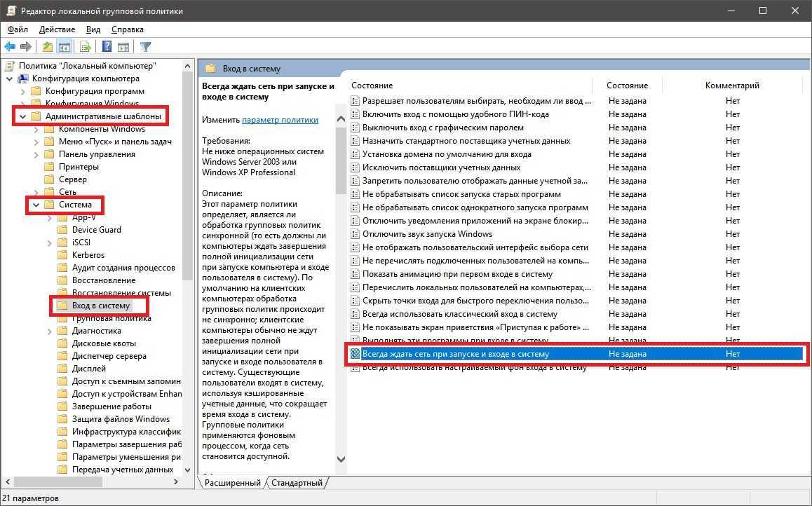The height and width of the screenshot is (506, 812).
Task: Toggle the action pane toolbar icon
Action: (x=123, y=47)
